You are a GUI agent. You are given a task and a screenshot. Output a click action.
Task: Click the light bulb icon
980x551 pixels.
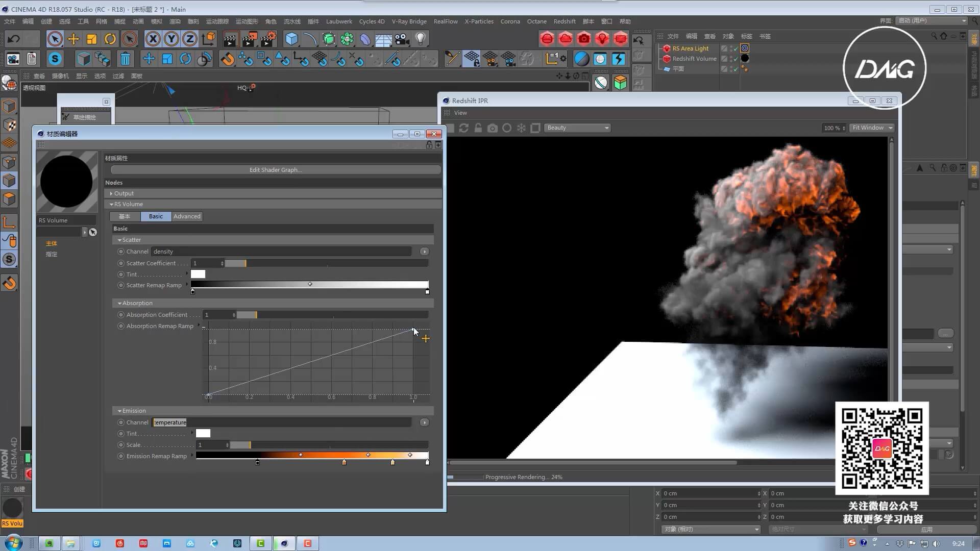[x=420, y=39]
